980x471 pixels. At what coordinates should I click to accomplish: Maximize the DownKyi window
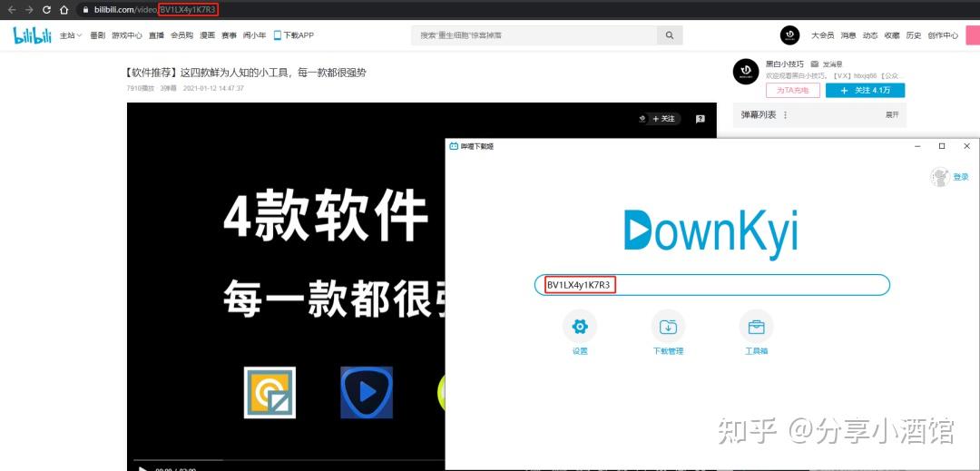point(942,146)
